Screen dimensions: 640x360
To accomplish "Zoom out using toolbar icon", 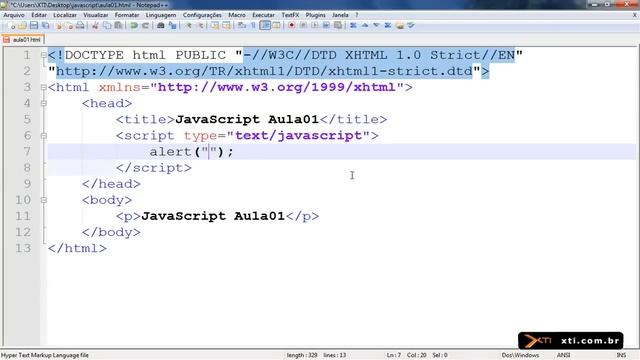I will [200, 25].
